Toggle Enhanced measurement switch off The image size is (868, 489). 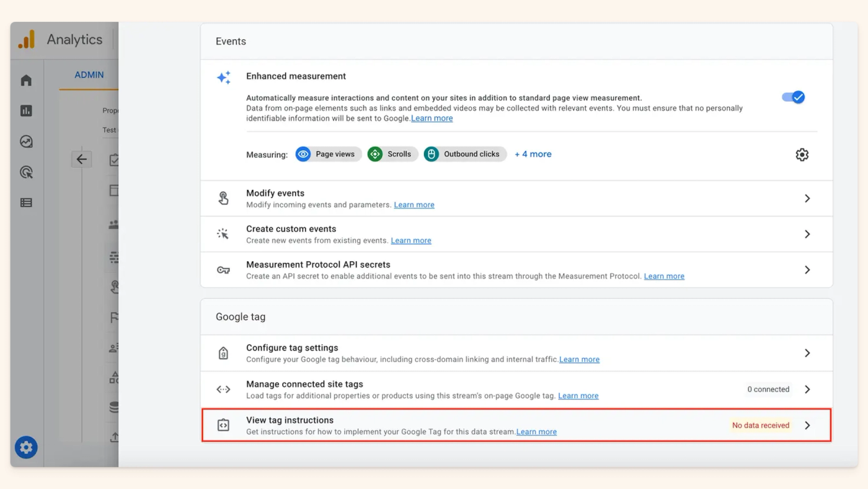(793, 97)
